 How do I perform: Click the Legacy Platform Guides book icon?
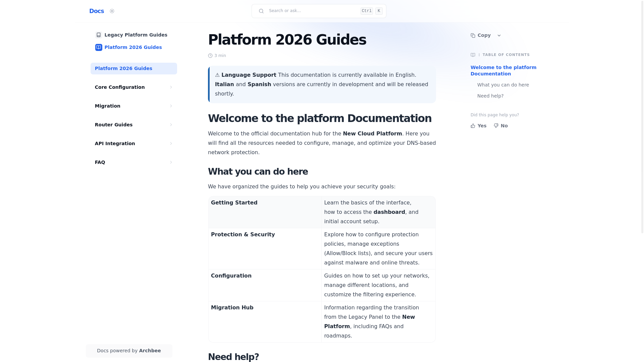[x=99, y=35]
